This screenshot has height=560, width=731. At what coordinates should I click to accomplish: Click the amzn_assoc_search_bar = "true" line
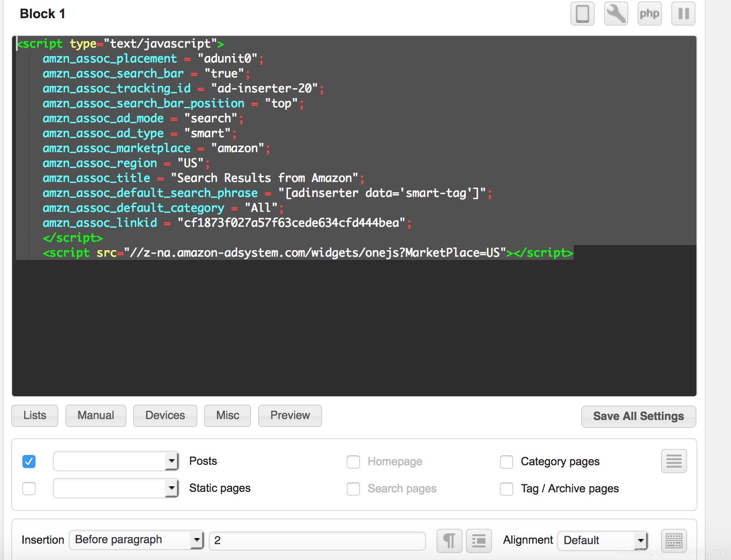146,73
